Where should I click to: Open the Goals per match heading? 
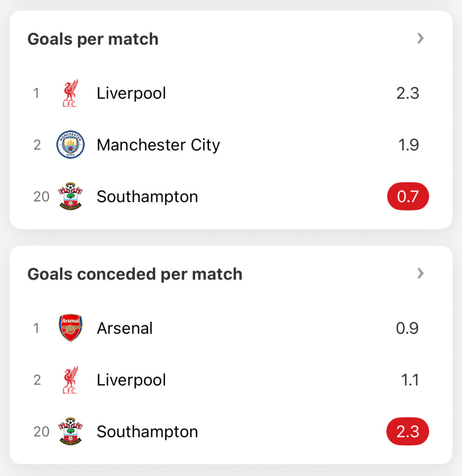(93, 39)
